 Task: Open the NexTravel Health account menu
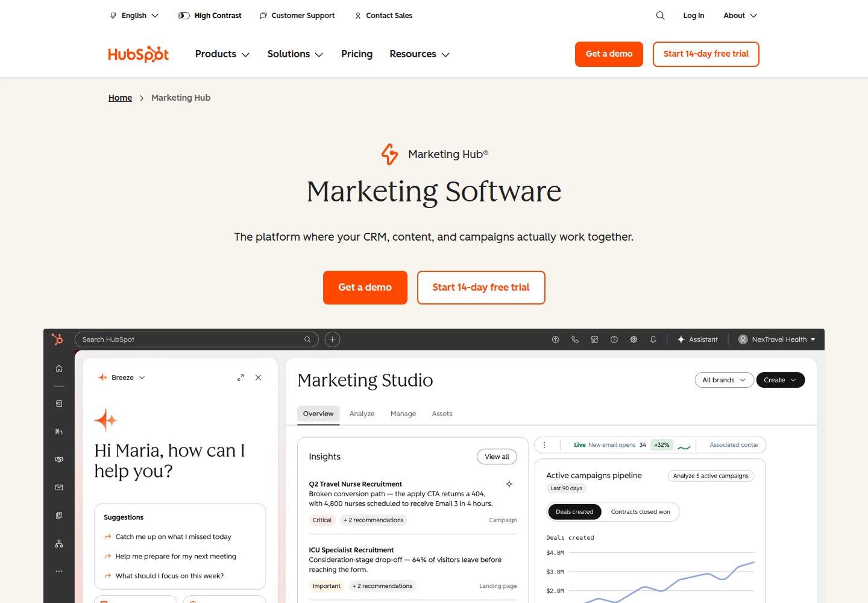coord(777,339)
